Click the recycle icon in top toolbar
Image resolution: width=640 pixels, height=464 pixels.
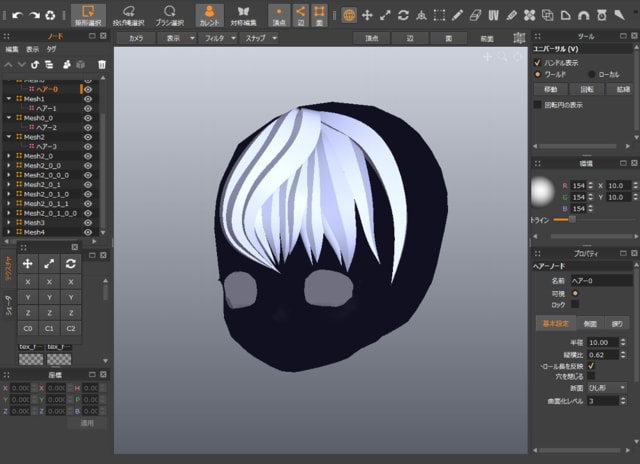point(50,16)
